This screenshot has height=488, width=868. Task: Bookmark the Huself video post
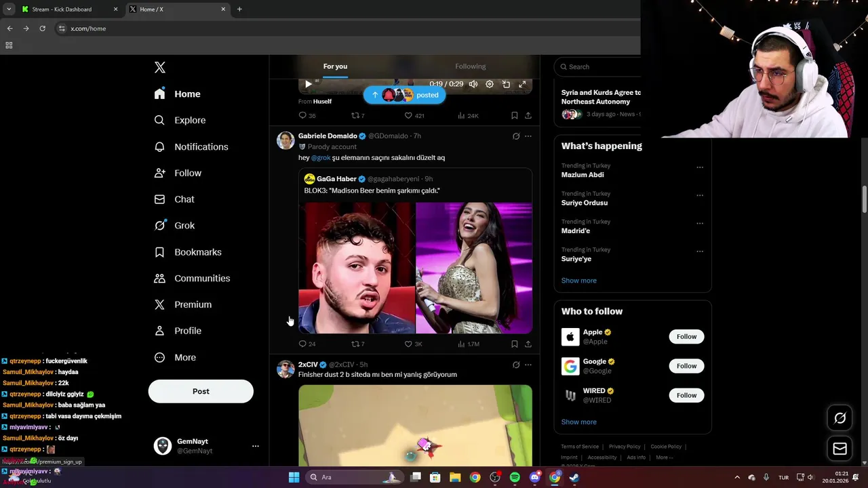pyautogui.click(x=514, y=115)
